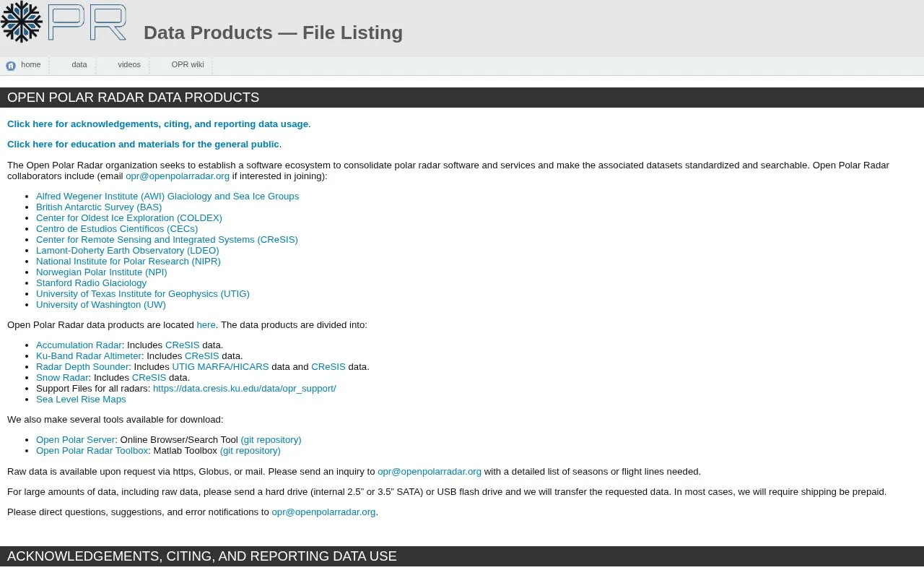
Task: Click CReSIS link beside Ku-Band Radar Altimeter
Action: (x=202, y=356)
